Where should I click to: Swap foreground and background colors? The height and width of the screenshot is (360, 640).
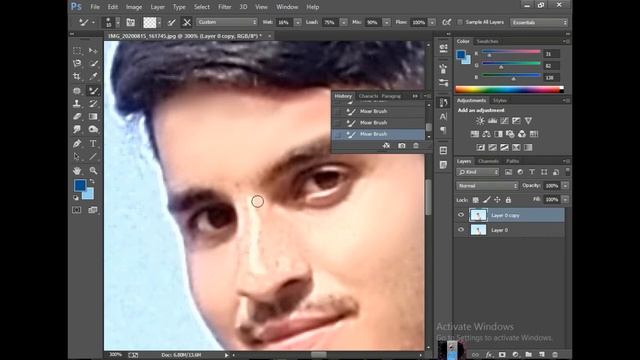[92, 181]
